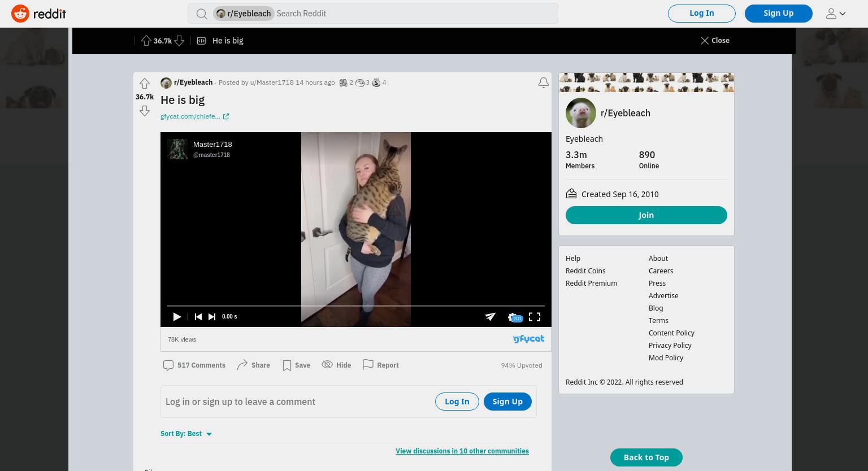
Task: Open the Help link
Action: point(573,259)
